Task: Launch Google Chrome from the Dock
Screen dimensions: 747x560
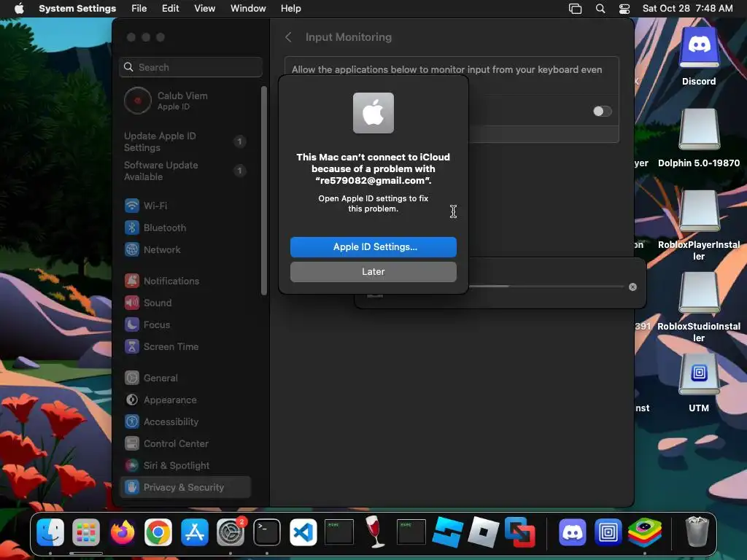Action: coord(158,532)
